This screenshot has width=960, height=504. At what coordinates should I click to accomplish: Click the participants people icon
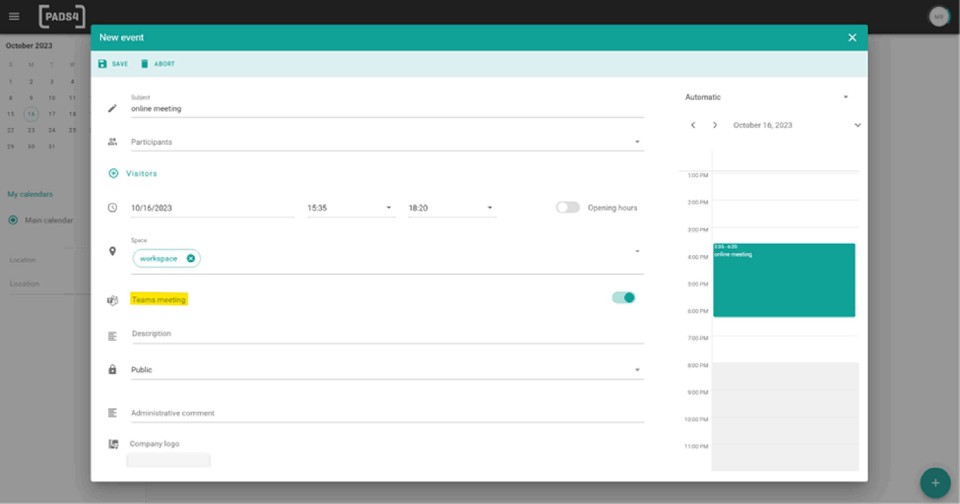click(112, 141)
